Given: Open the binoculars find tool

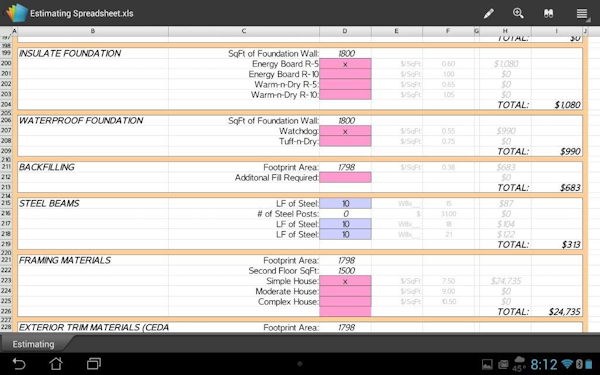Looking at the screenshot, I should pyautogui.click(x=548, y=13).
